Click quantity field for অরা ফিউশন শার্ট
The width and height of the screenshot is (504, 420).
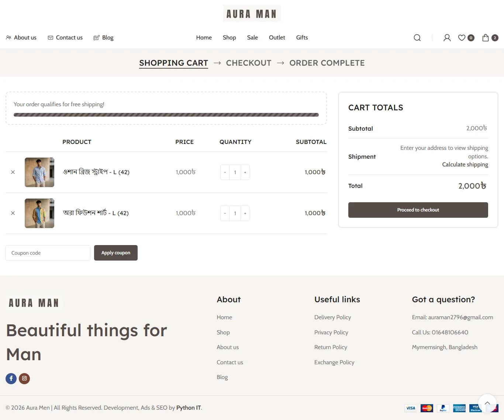tap(235, 213)
